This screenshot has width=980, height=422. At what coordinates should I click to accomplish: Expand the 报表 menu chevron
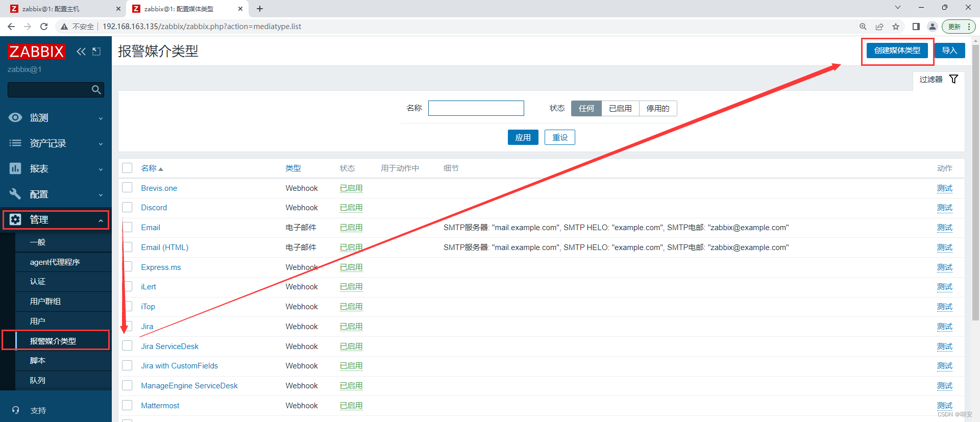point(101,169)
